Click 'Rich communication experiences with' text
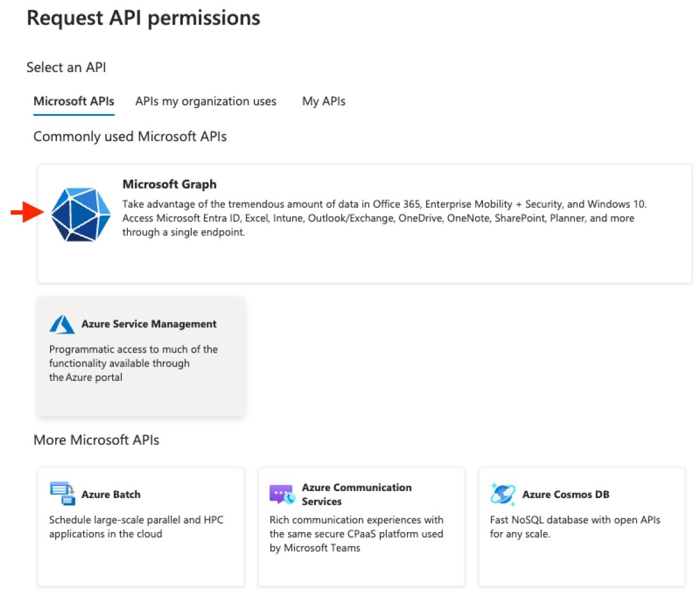The image size is (700, 598). [x=356, y=520]
